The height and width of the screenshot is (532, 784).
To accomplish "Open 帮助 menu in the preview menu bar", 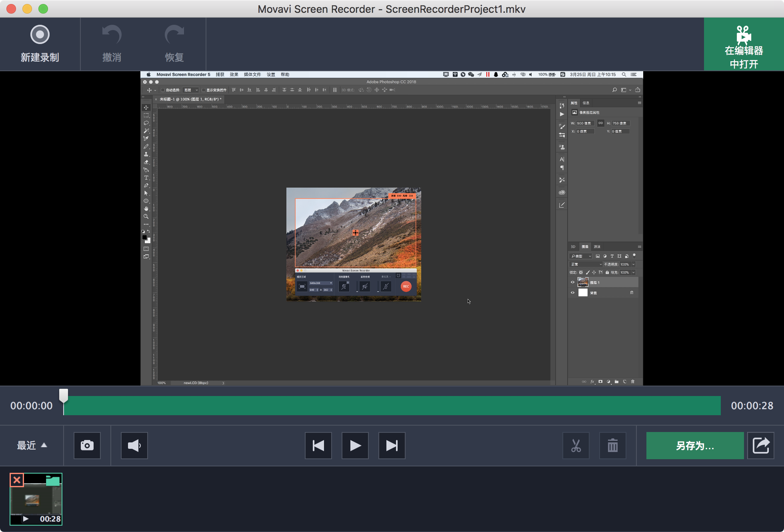I will click(x=285, y=74).
